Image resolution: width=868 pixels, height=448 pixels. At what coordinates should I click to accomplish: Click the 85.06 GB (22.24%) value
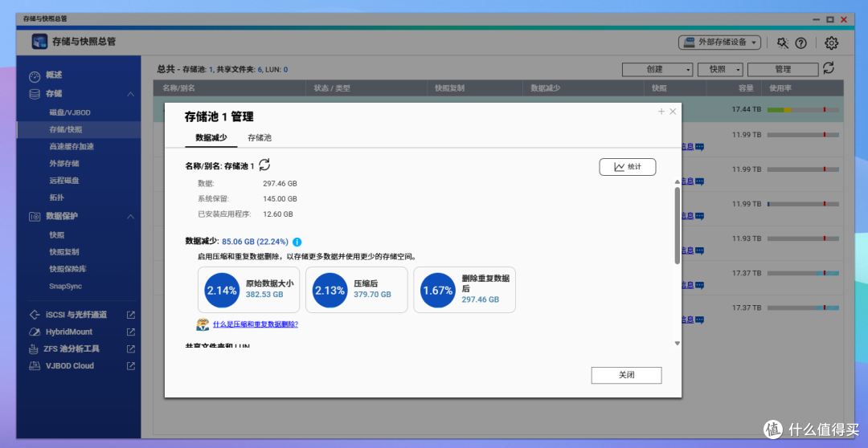coord(256,242)
